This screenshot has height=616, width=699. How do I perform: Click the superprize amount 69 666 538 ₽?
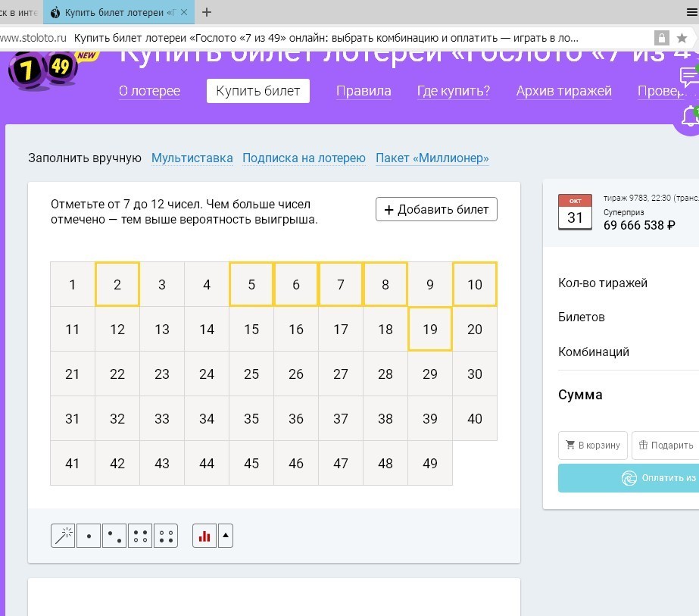pyautogui.click(x=639, y=225)
